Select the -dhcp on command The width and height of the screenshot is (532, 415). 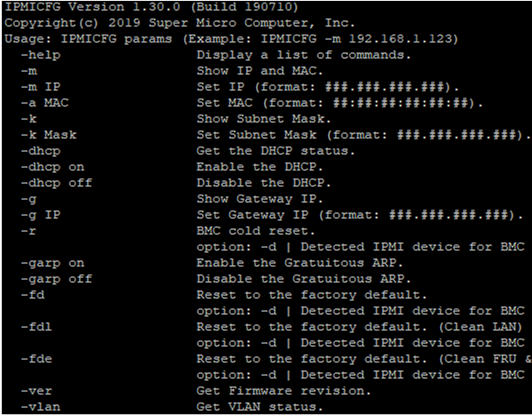click(x=53, y=167)
